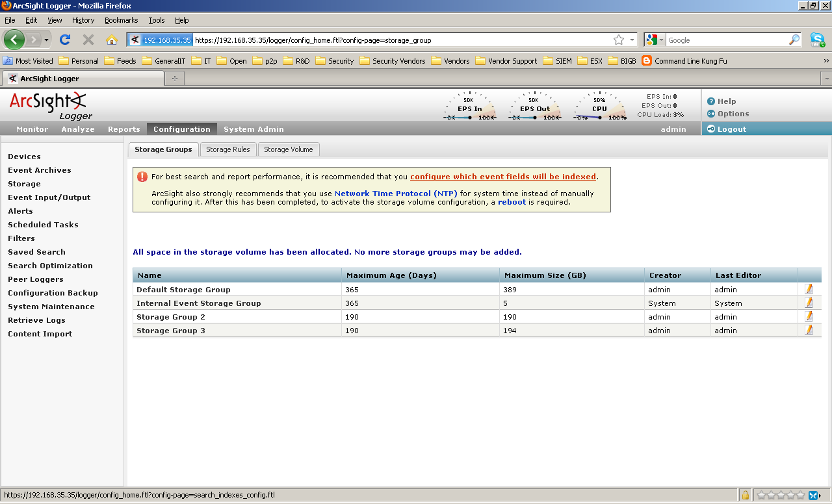This screenshot has width=832, height=504.
Task: Click the CPU gauge
Action: coord(599,107)
